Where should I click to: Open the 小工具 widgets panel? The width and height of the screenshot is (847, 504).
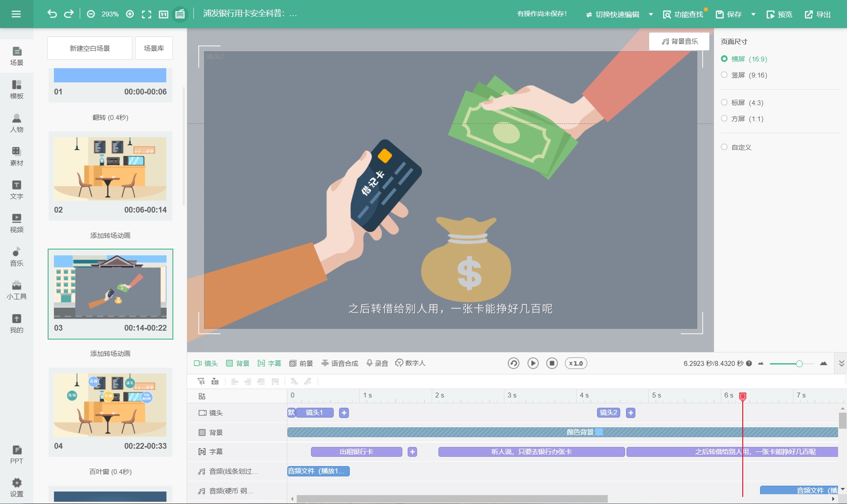(x=16, y=291)
